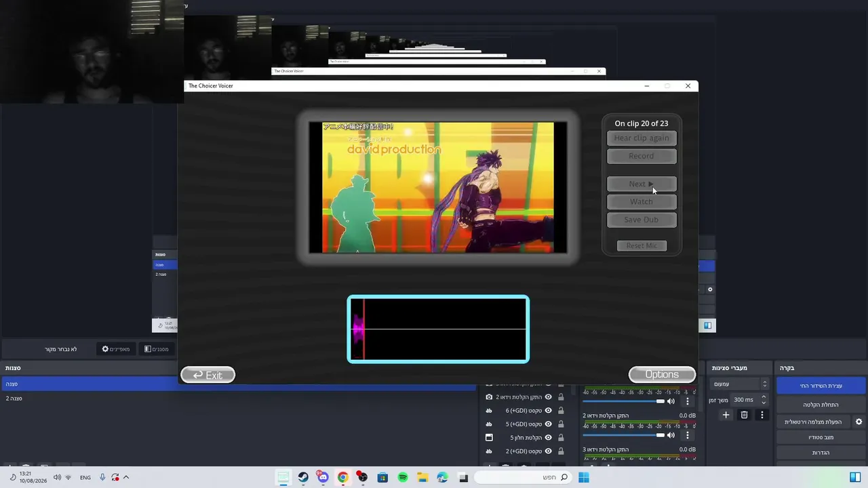The width and height of the screenshot is (868, 488).
Task: Click the Save Dub button
Action: coord(642,220)
